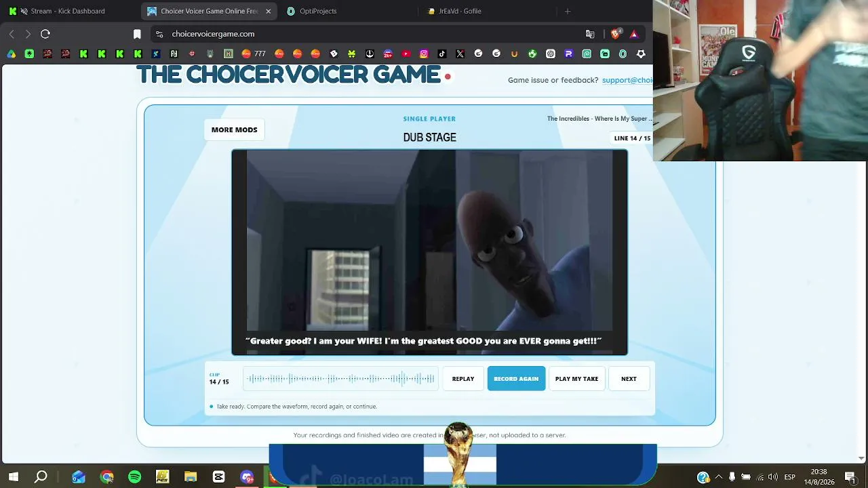The image size is (868, 488).
Task: Click the translate page icon in address bar
Action: click(x=590, y=34)
